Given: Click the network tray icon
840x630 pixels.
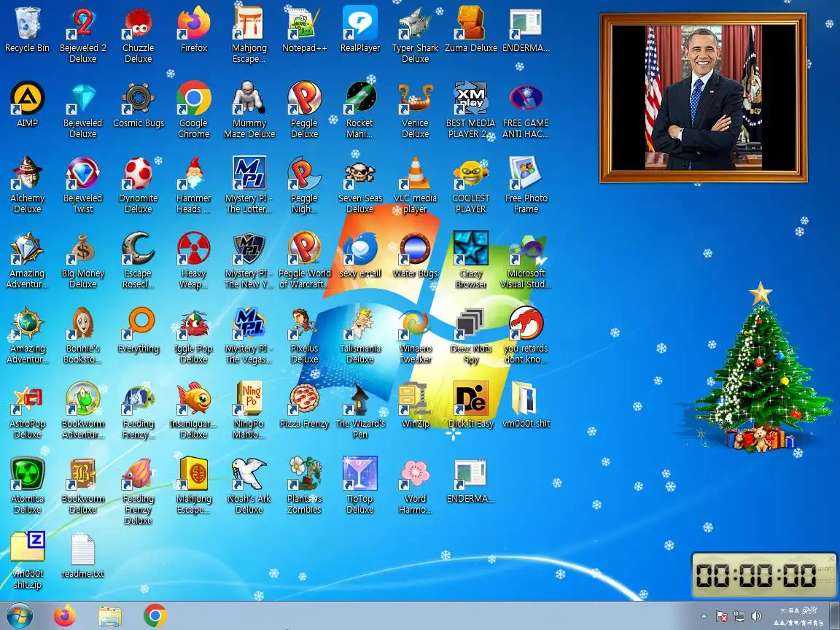Looking at the screenshot, I should pos(739,616).
